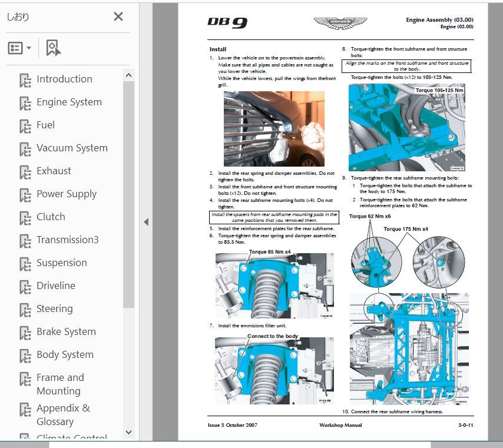
Task: Click the Driveline bookmark icon
Action: (25, 287)
